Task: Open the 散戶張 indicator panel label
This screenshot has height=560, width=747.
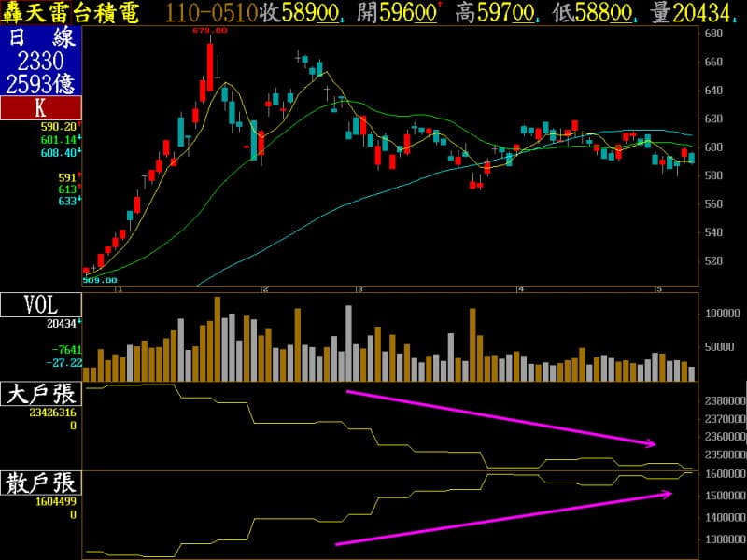Action: (x=40, y=483)
